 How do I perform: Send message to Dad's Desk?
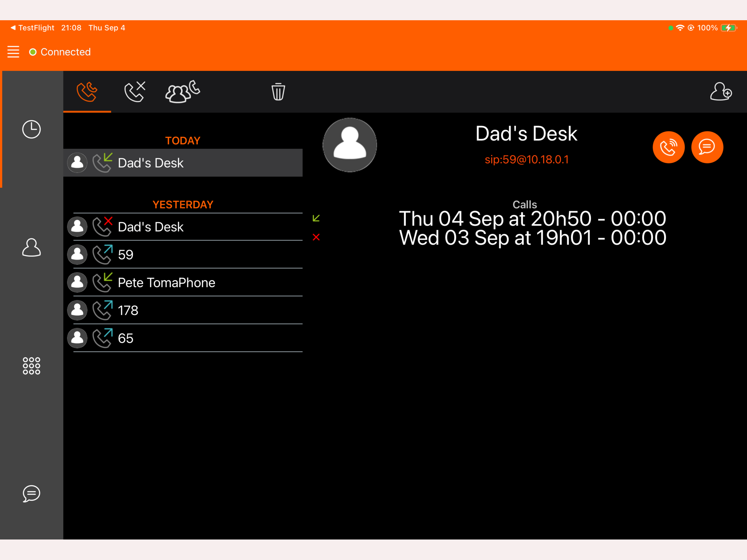(x=707, y=147)
